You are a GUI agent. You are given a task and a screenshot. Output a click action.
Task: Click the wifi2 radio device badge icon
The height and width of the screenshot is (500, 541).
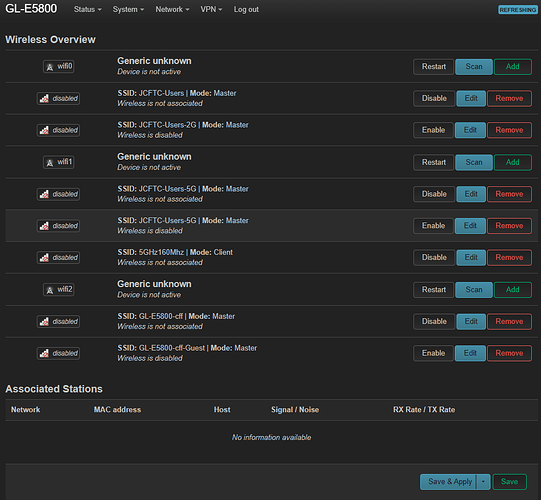coord(59,290)
